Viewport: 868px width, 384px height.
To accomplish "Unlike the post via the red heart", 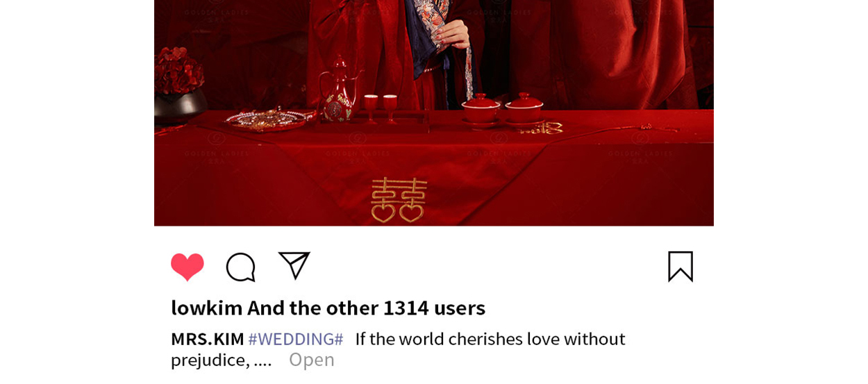I will click(x=187, y=267).
